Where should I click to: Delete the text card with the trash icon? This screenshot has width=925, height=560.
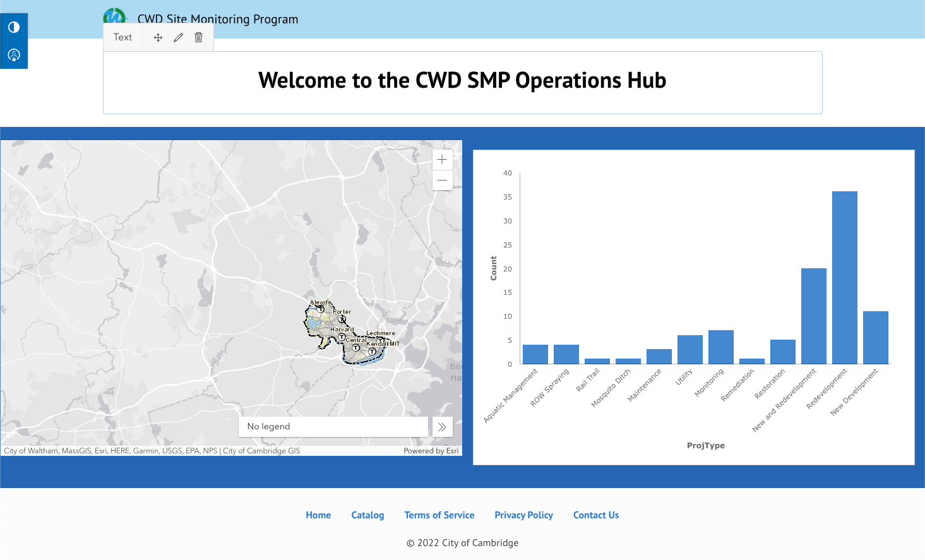[199, 38]
